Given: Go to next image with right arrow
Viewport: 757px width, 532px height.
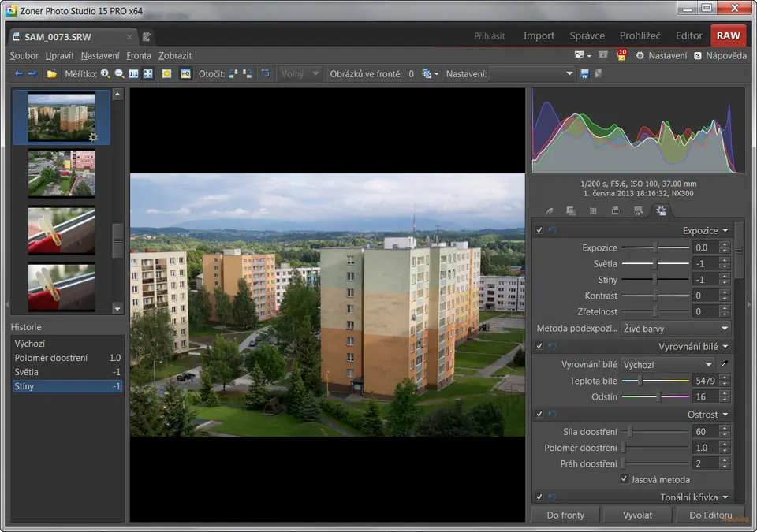Looking at the screenshot, I should point(32,73).
